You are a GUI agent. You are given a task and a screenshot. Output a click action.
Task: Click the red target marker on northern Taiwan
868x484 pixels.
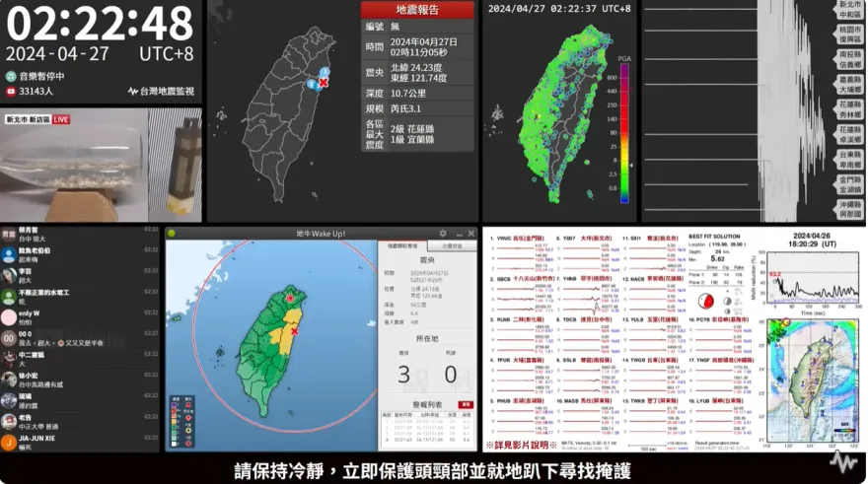tap(291, 297)
